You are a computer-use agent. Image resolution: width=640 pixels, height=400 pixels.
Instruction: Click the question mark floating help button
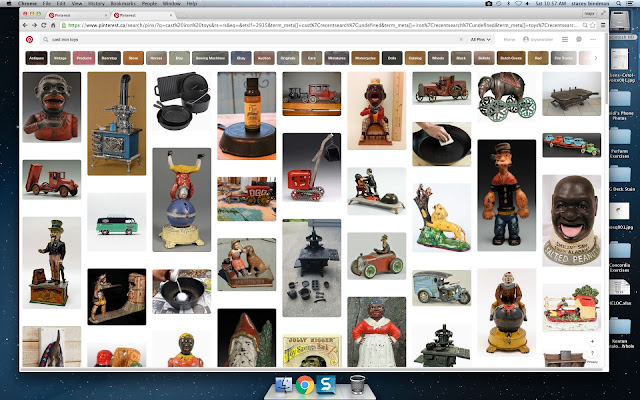592,353
